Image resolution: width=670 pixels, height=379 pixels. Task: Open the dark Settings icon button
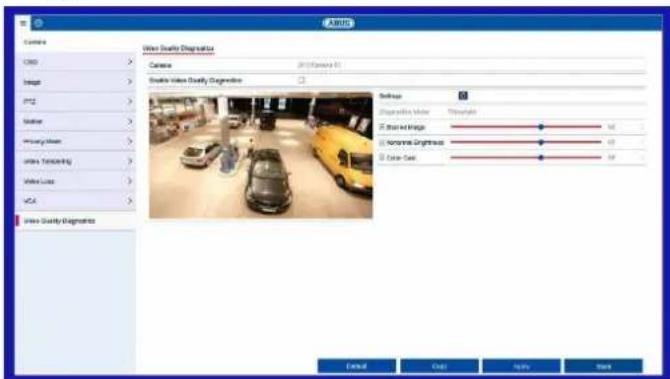tap(463, 96)
